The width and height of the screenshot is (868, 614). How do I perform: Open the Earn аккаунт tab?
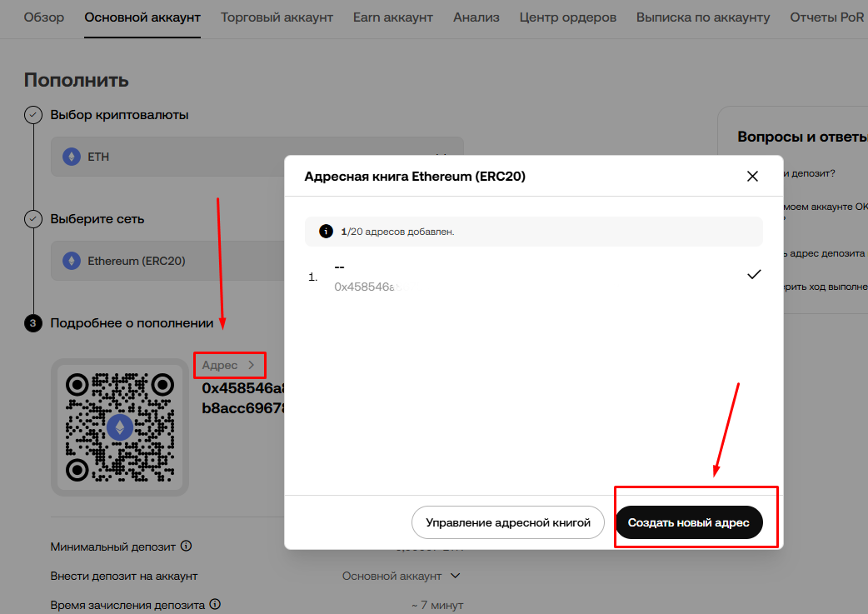coord(393,17)
